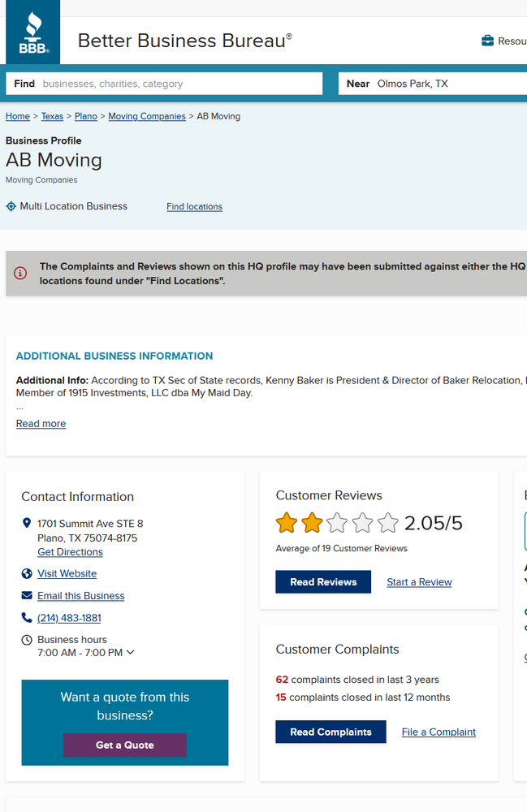
Task: Click the phone handset icon
Action: click(27, 617)
